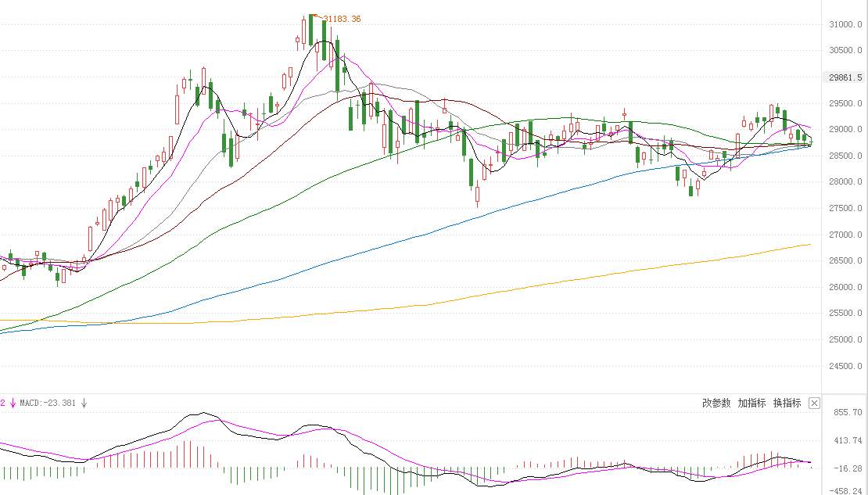Open 加指标 to add an indicator
868x495 pixels.
(751, 403)
